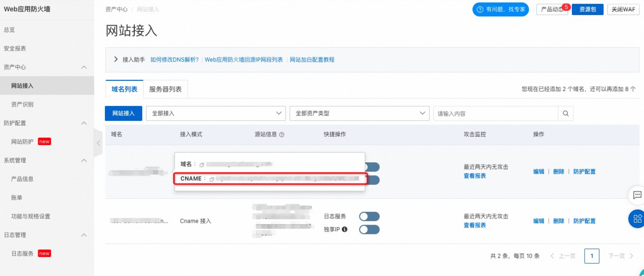Image resolution: width=644 pixels, height=276 pixels.
Task: Click the blue 网站接入 button
Action: [x=123, y=113]
